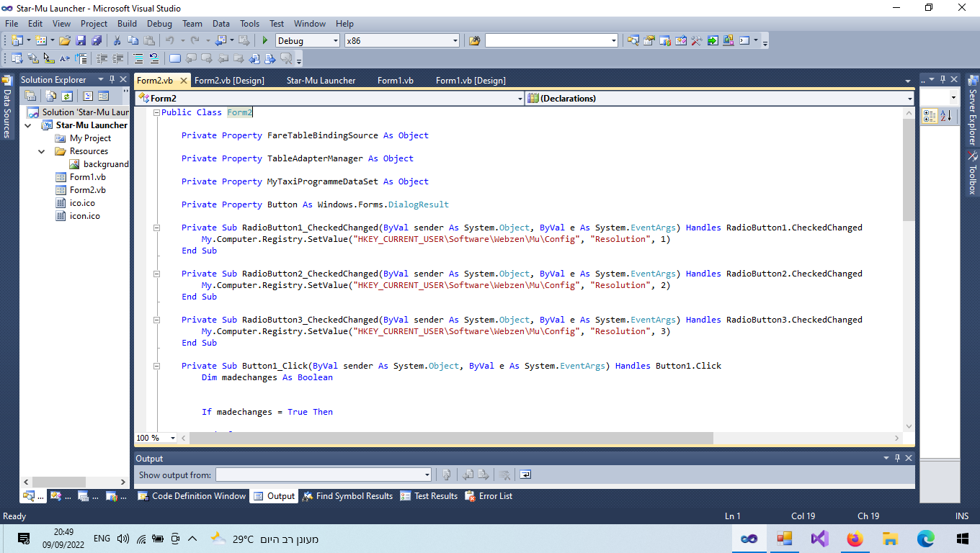The width and height of the screenshot is (980, 553).
Task: Open the Debug configuration dropdown
Action: click(335, 41)
